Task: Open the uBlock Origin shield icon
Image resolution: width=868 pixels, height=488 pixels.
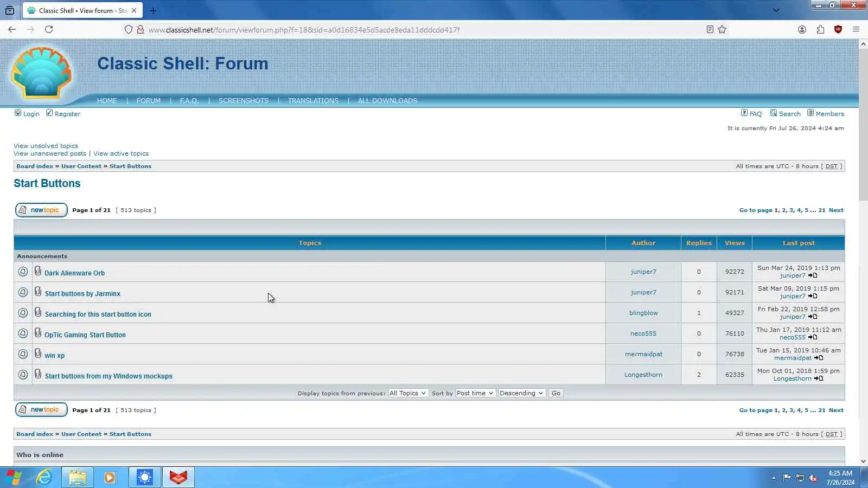Action: point(838,29)
